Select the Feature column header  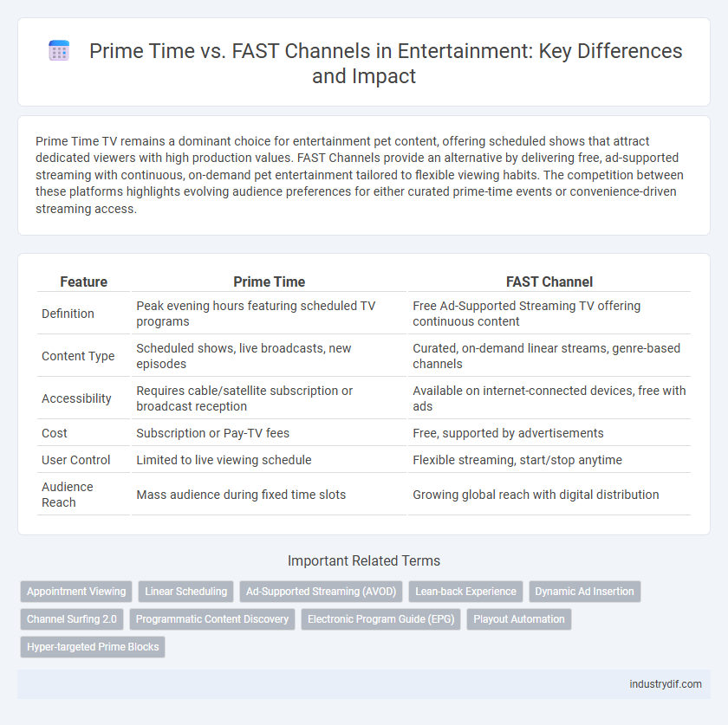(x=83, y=282)
